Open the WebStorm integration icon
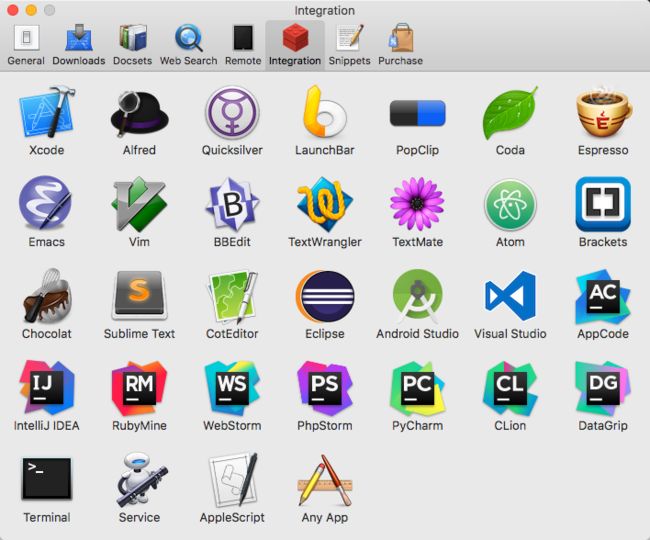This screenshot has height=540, width=650. pos(232,388)
